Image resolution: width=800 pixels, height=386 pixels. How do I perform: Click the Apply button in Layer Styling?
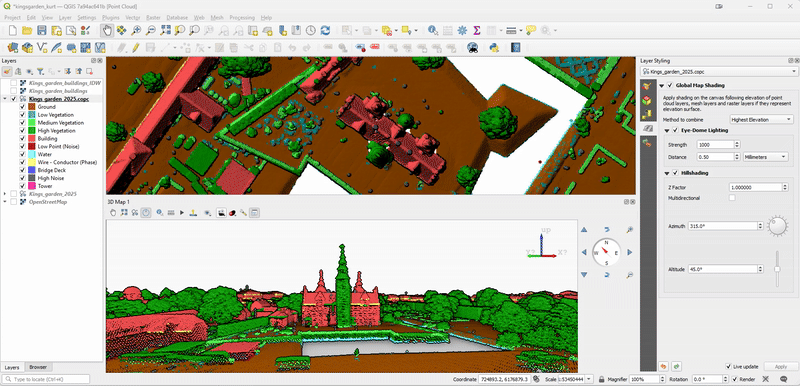tap(781, 367)
